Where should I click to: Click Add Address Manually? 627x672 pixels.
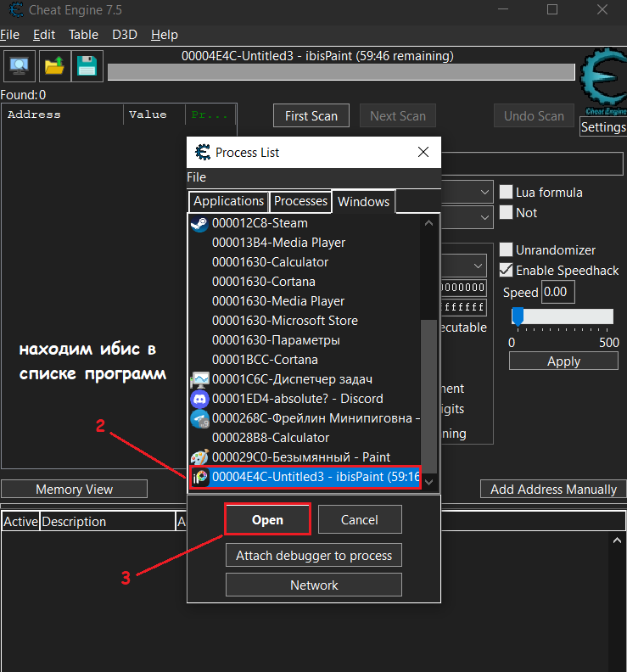[x=553, y=489]
